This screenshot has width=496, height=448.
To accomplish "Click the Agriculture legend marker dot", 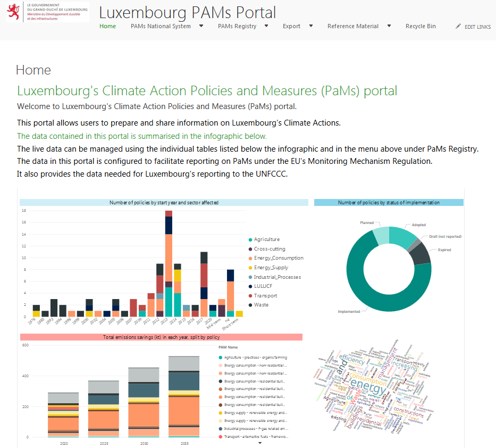I will click(250, 239).
